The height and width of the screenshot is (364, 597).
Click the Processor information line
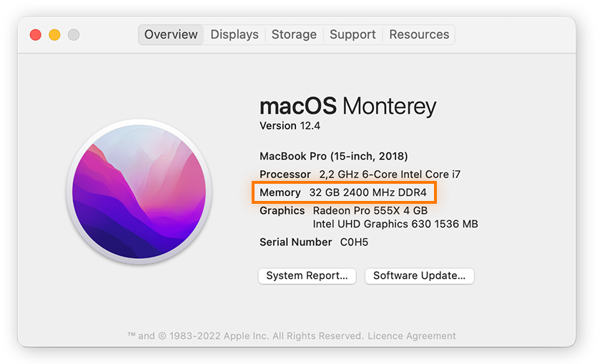click(360, 174)
